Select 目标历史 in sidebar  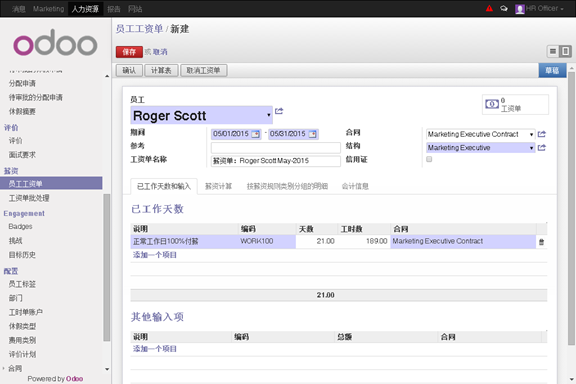tap(22, 255)
